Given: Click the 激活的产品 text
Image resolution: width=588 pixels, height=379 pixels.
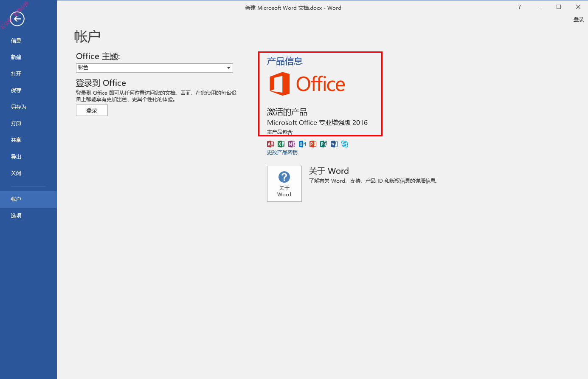Looking at the screenshot, I should pyautogui.click(x=287, y=112).
